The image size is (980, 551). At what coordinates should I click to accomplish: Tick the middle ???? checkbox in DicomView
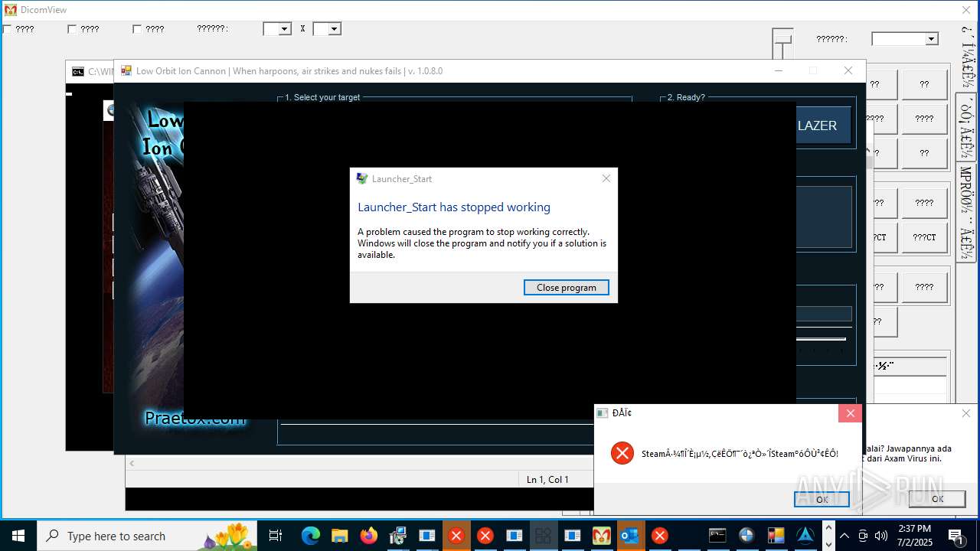coord(72,29)
